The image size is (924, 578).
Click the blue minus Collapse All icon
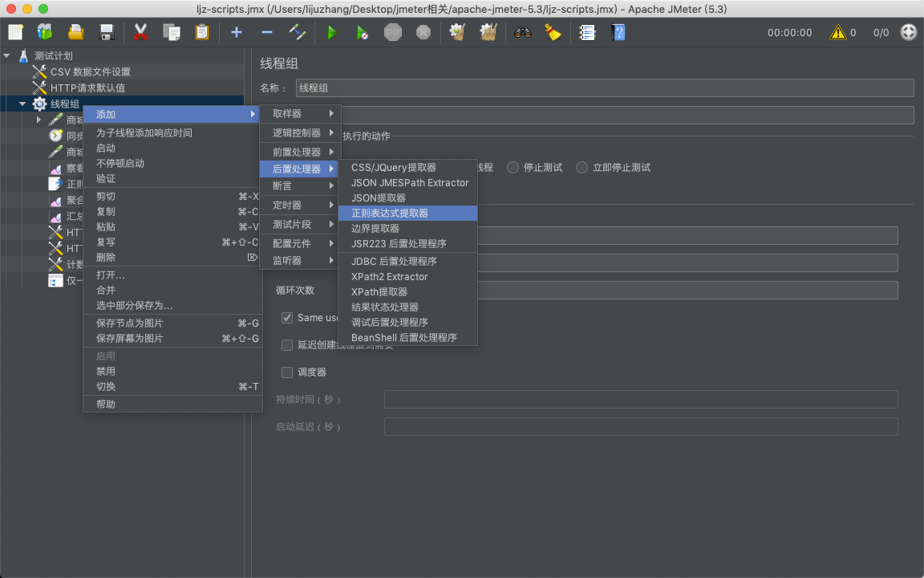pyautogui.click(x=267, y=32)
